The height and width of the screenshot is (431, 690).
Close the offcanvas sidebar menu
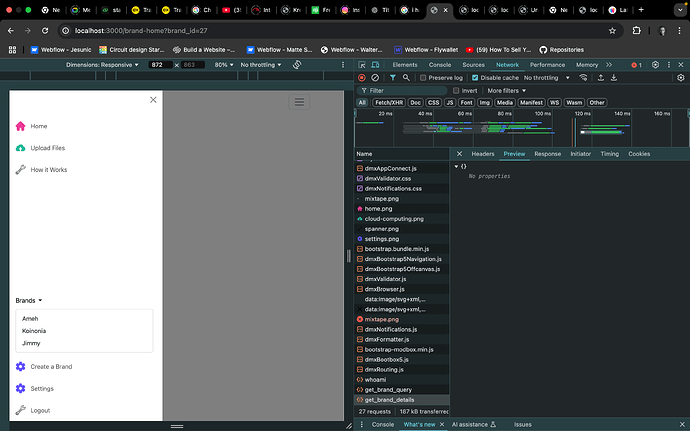click(153, 100)
